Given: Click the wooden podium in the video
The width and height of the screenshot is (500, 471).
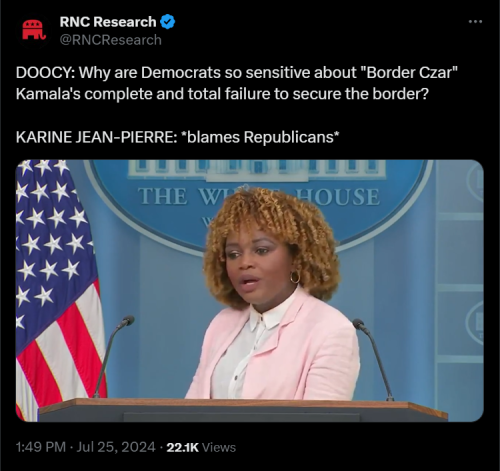Looking at the screenshot, I should [x=243, y=411].
